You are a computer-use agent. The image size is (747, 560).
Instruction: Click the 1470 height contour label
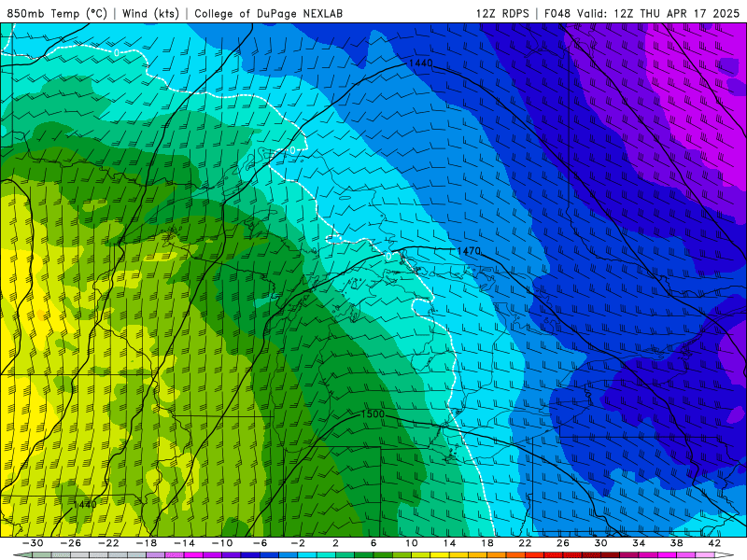tap(469, 250)
